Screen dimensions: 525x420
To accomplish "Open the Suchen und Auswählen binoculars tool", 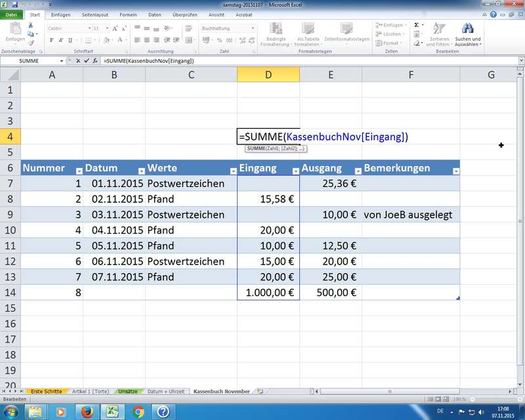I will coord(467,28).
